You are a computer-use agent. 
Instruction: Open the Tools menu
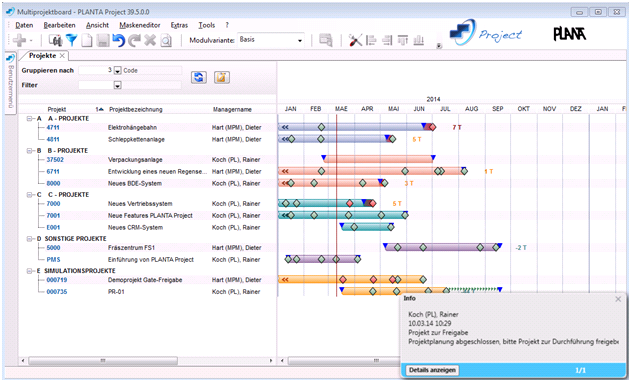tap(207, 25)
